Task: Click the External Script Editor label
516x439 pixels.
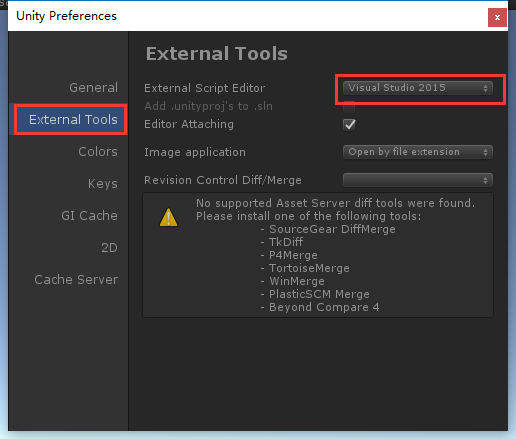Action: click(205, 88)
